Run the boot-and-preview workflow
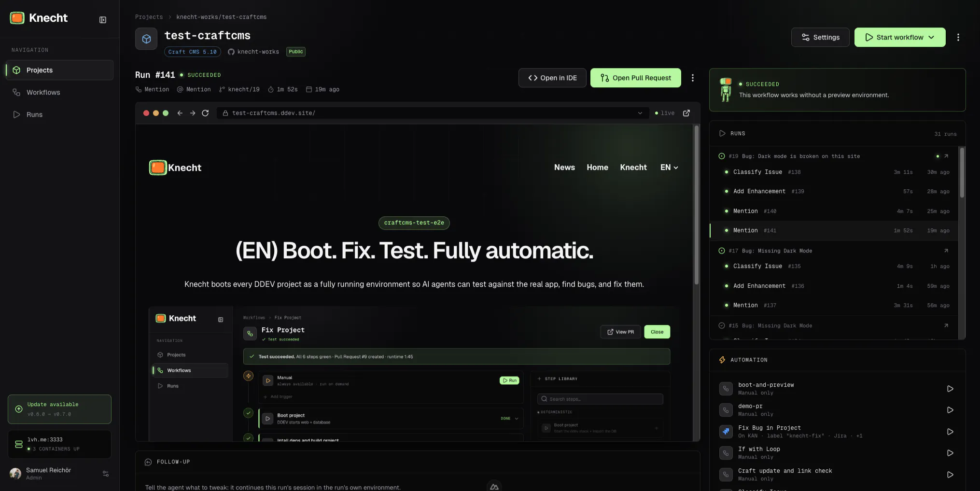 (x=950, y=389)
